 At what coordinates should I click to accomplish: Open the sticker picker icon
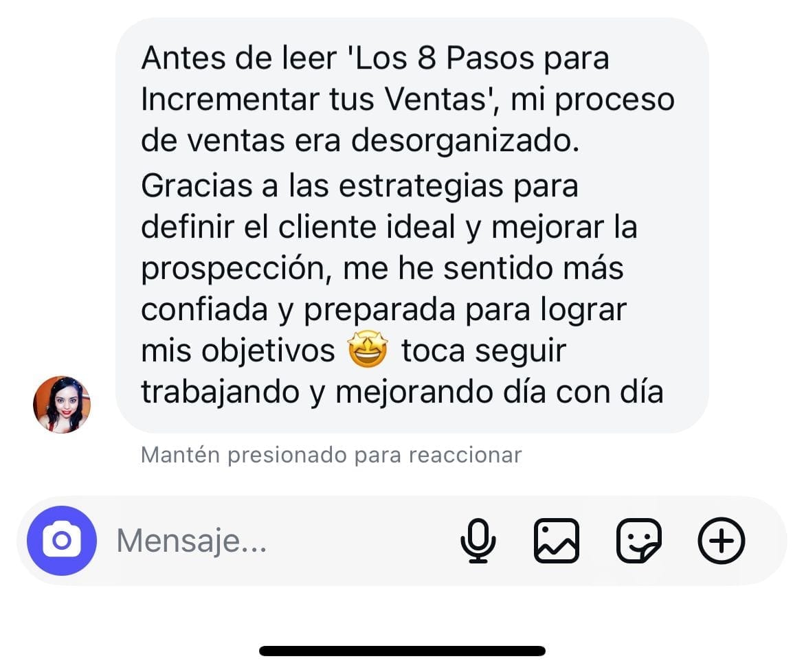[x=639, y=541]
